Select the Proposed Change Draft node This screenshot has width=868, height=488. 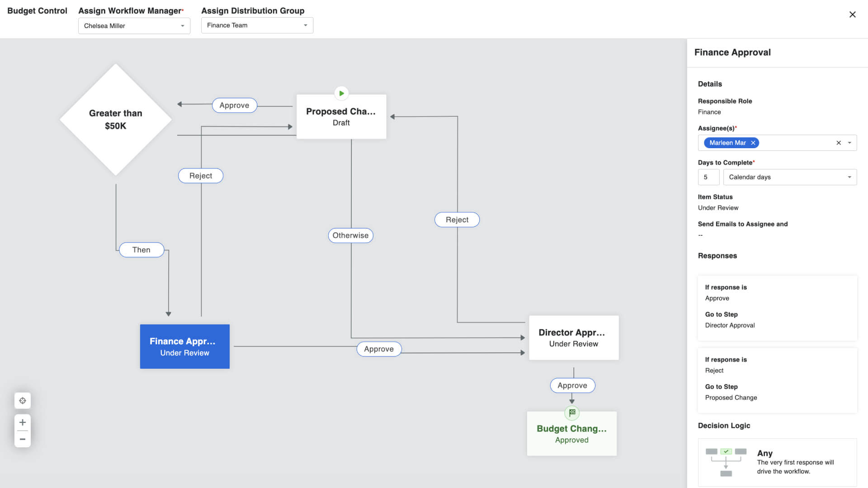(x=341, y=117)
